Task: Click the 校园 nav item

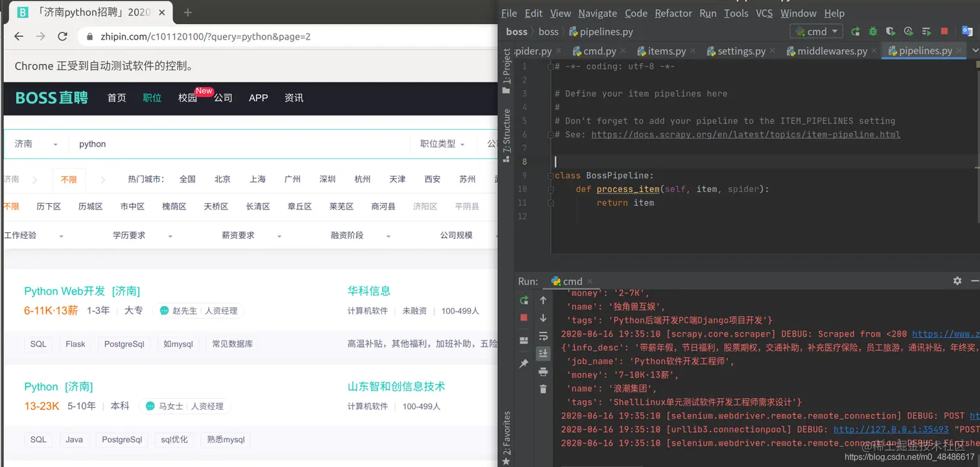Action: [x=187, y=98]
